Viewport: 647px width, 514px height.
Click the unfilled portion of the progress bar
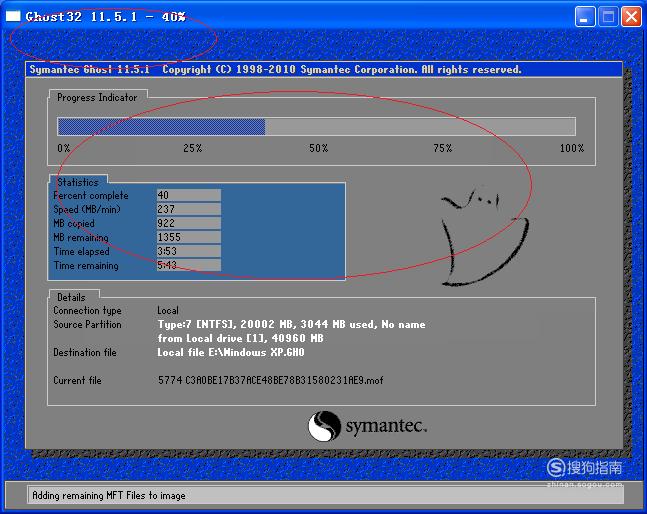click(420, 127)
